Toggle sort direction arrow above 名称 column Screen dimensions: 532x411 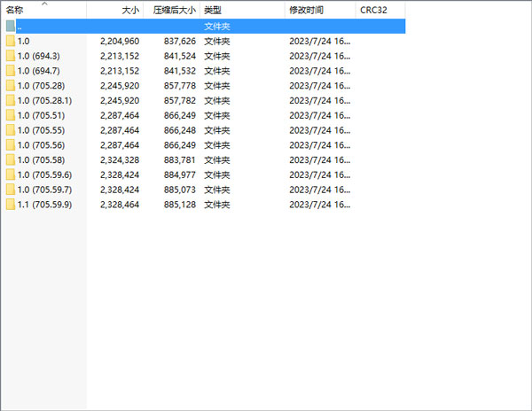click(x=44, y=4)
